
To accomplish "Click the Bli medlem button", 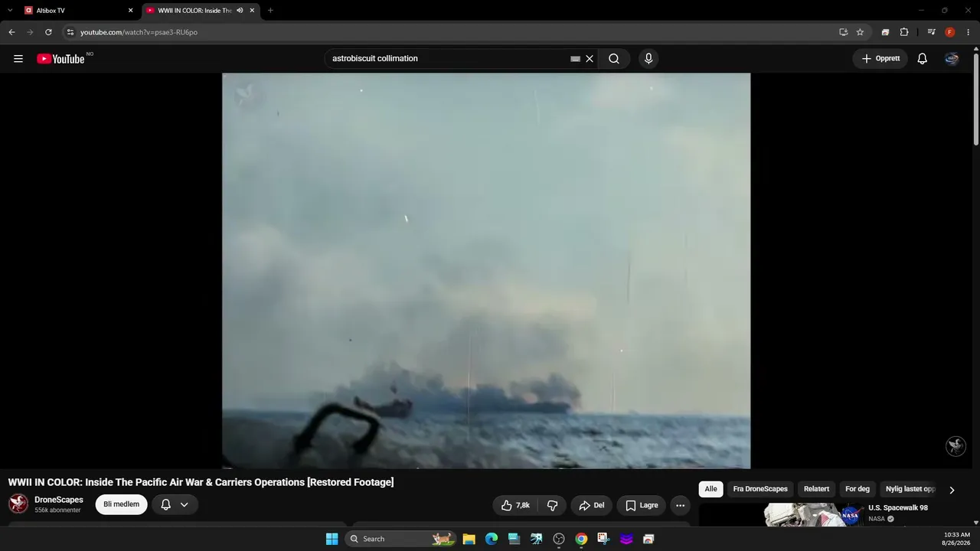I will pyautogui.click(x=121, y=504).
